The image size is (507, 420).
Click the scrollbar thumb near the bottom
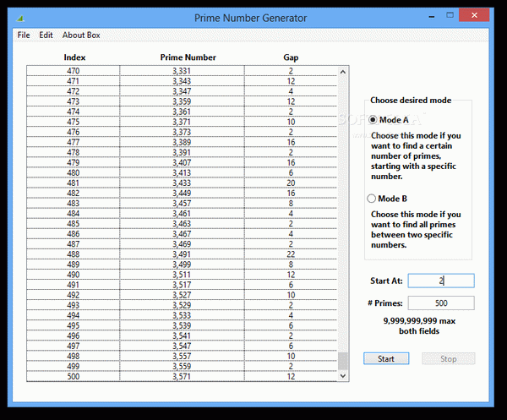pos(343,361)
